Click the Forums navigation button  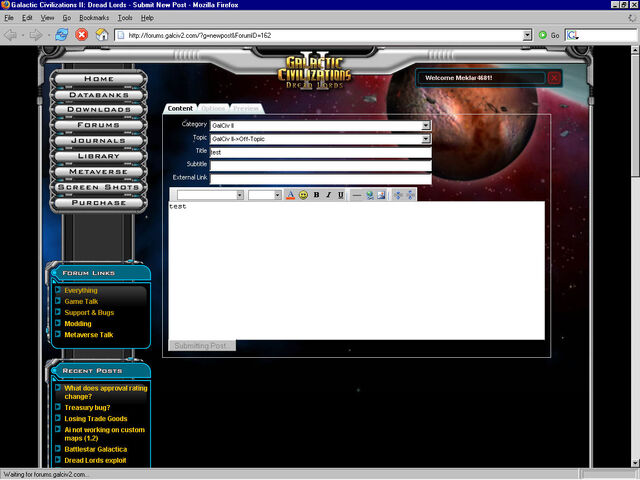coord(98,125)
